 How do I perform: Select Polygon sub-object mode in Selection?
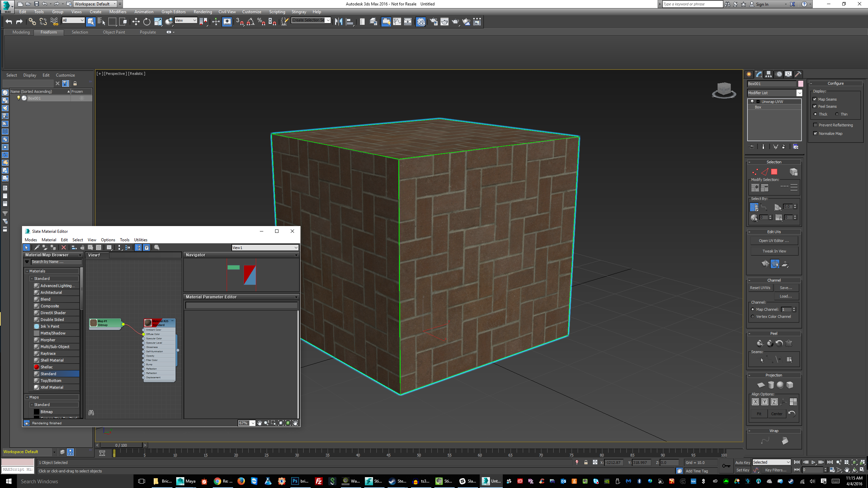coord(774,172)
